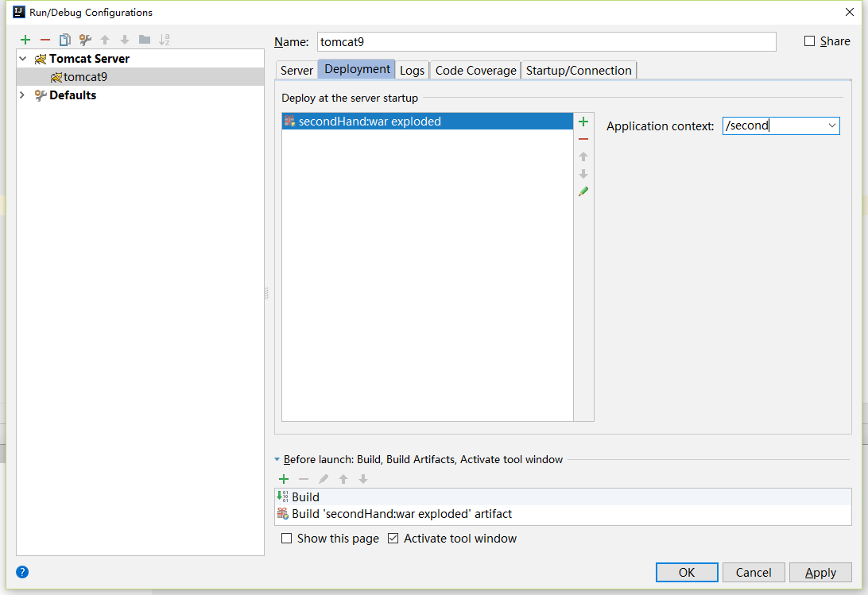Enable the Share checkbox

tap(810, 41)
